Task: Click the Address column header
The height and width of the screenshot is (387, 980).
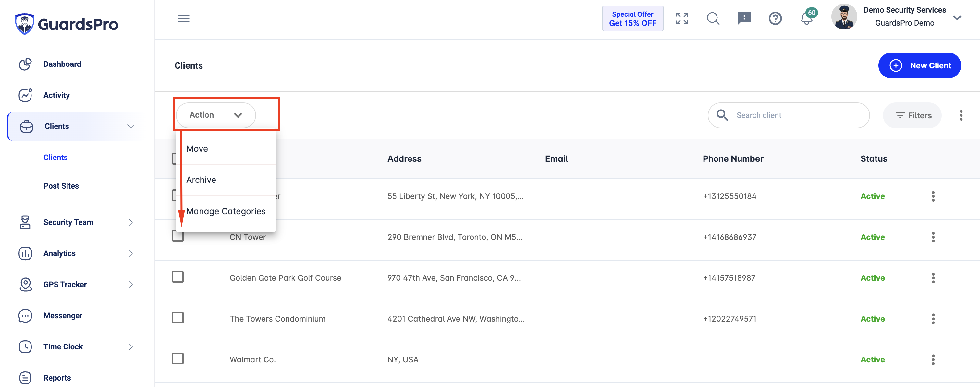Action: 404,158
